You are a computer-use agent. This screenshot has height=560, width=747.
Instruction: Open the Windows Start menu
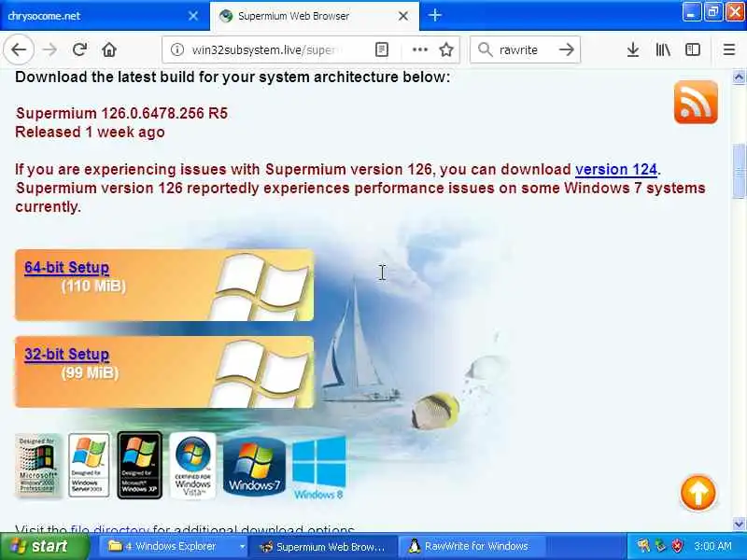coord(45,546)
